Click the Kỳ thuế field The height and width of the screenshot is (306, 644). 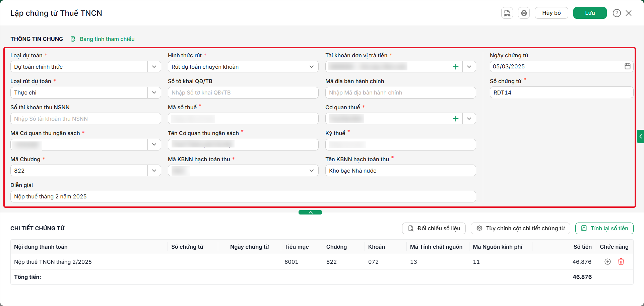400,144
